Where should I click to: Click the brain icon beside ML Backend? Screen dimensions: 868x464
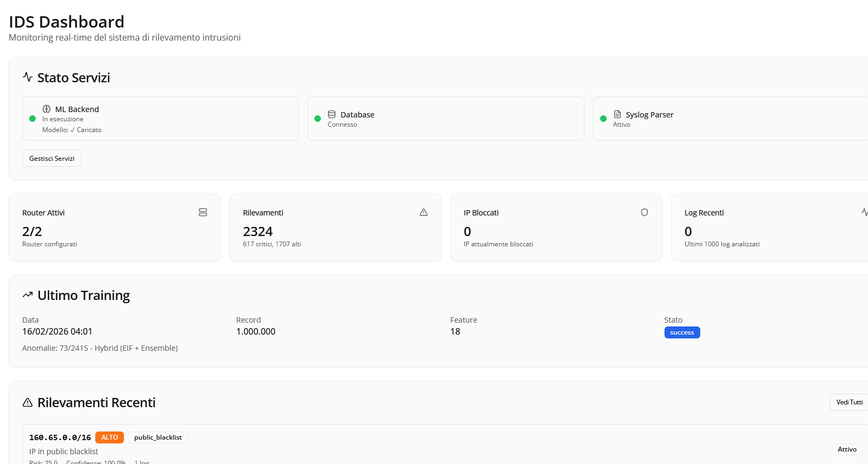[x=47, y=109]
